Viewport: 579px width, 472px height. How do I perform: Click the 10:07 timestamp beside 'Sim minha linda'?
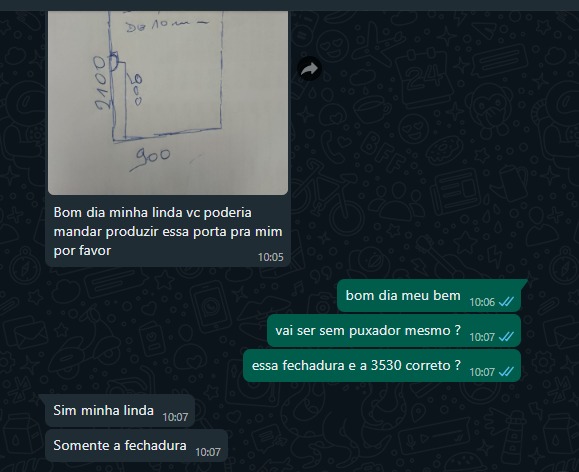tap(175, 417)
